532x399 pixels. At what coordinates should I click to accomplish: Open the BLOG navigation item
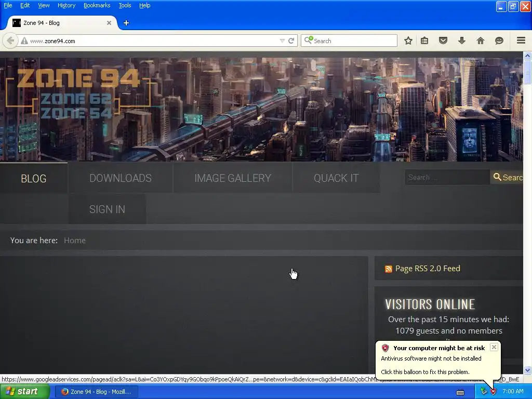(x=34, y=179)
